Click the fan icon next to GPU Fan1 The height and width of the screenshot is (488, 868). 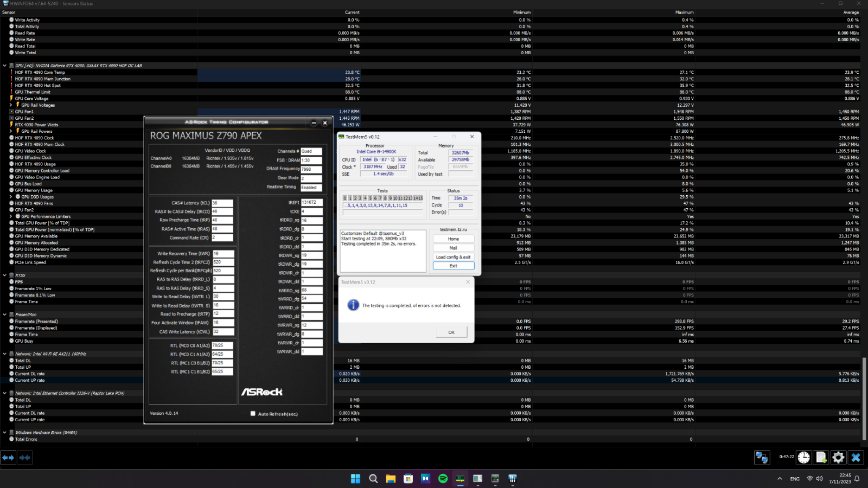pos(11,112)
